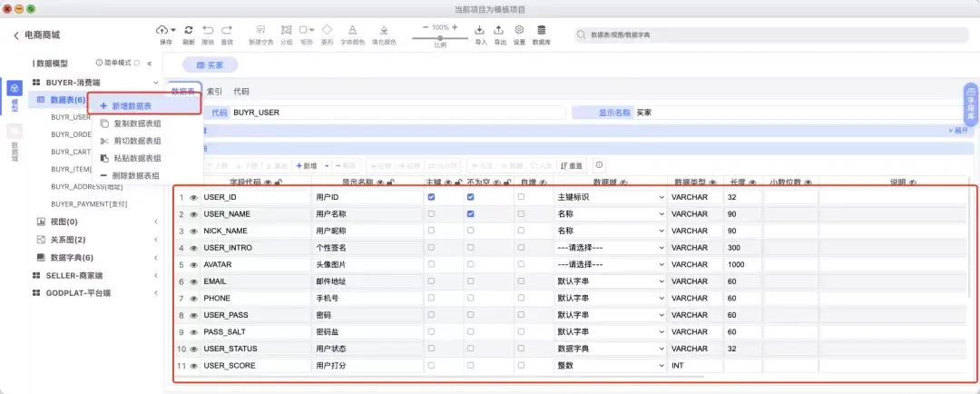Open 数据域 dropdown for USER_STATUS row
The width and height of the screenshot is (980, 394).
[610, 349]
